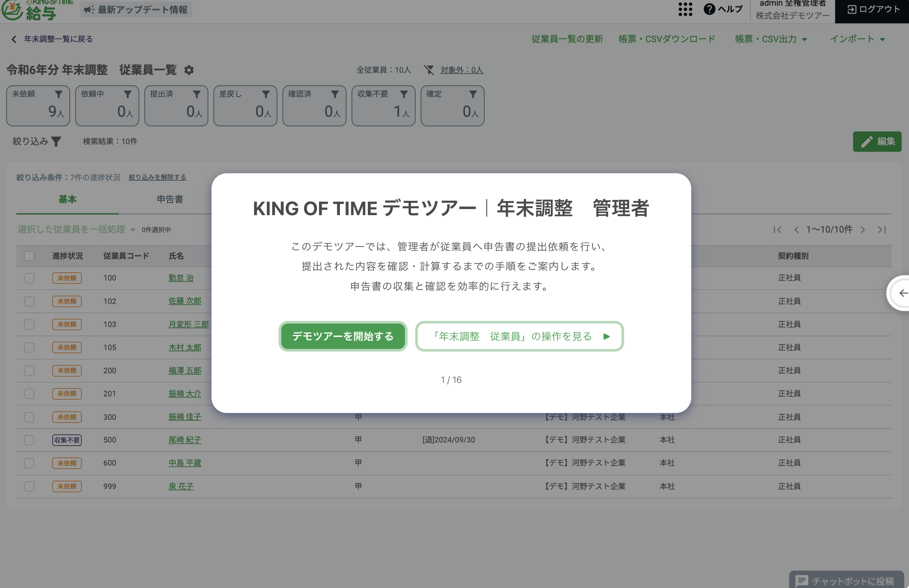909x588 pixels.
Task: Click the 依頼中 status filter funnel
Action: click(128, 94)
